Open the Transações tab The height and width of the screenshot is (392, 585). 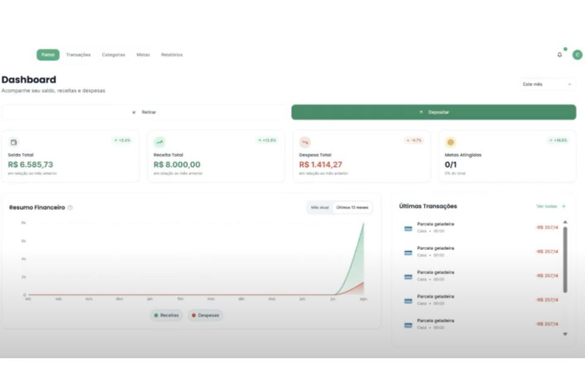tap(78, 55)
